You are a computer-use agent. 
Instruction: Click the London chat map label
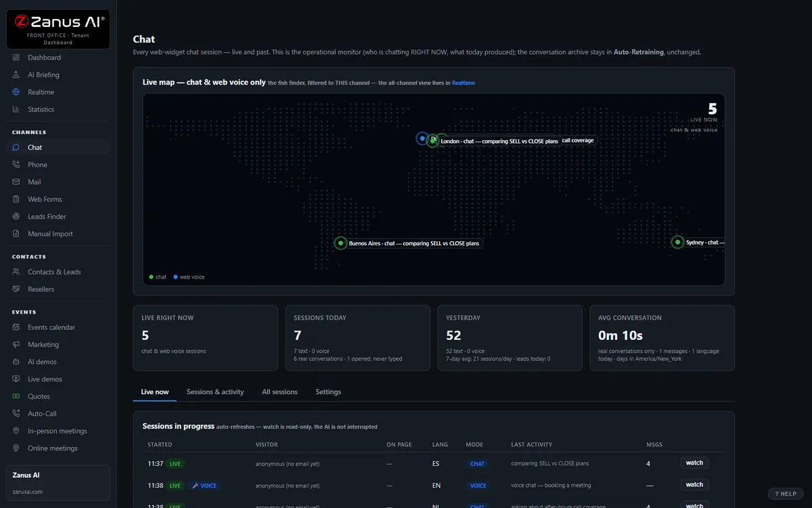[499, 142]
